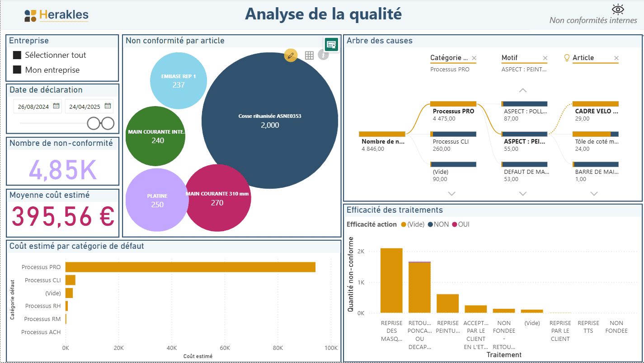The width and height of the screenshot is (644, 363).
Task: Remove the Article level with its X button
Action: [616, 58]
